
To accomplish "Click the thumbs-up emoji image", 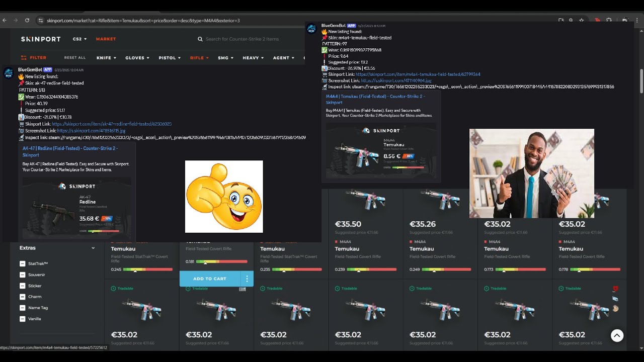I will coord(224,197).
